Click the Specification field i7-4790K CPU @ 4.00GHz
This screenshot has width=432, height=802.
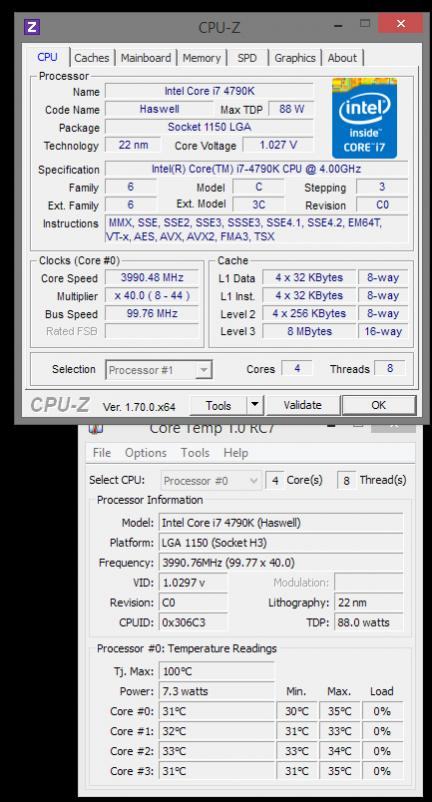click(x=257, y=169)
